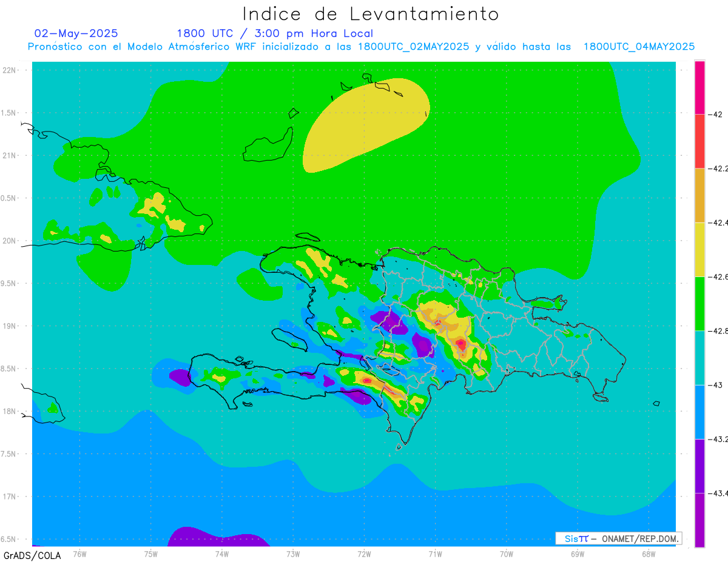Click the orange band in the color scale

pyautogui.click(x=699, y=195)
